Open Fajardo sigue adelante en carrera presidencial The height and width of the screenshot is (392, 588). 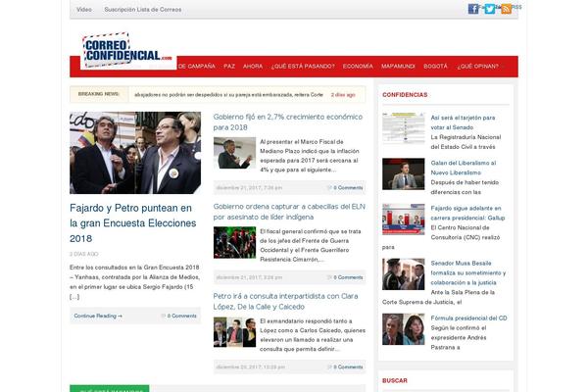[467, 213]
